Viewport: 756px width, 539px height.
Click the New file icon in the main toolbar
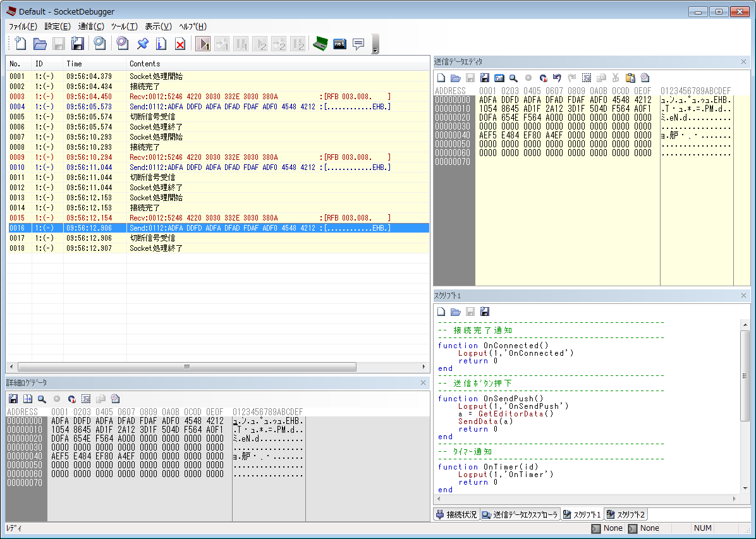(20, 44)
